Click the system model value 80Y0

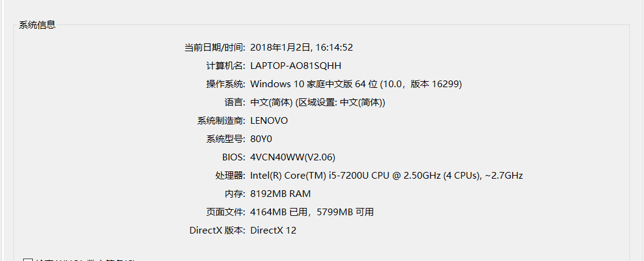coord(261,138)
